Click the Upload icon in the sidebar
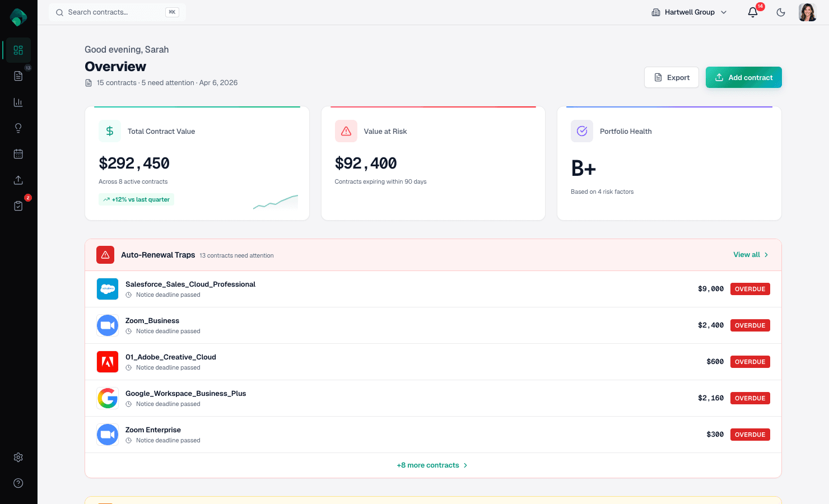The width and height of the screenshot is (829, 504). [x=18, y=180]
